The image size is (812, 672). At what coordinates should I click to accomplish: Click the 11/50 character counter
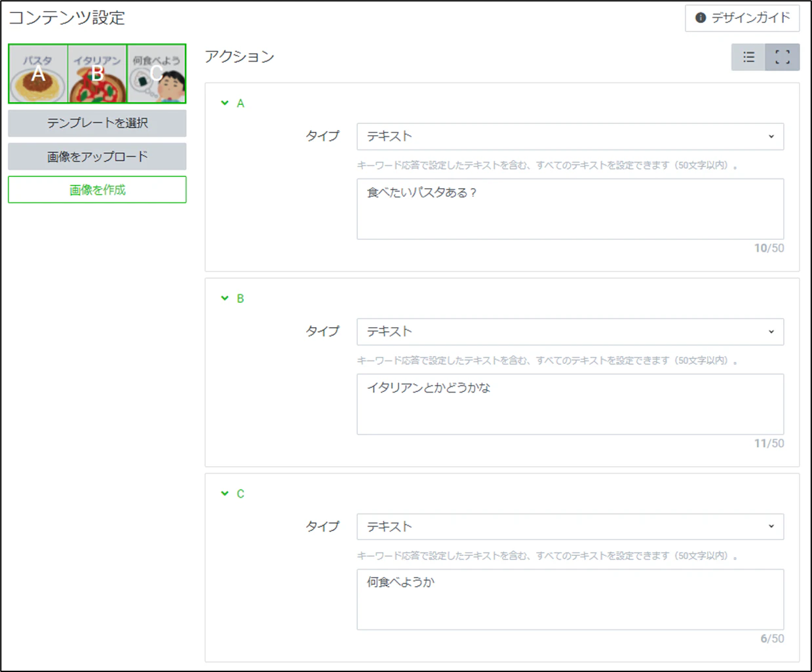point(769,443)
